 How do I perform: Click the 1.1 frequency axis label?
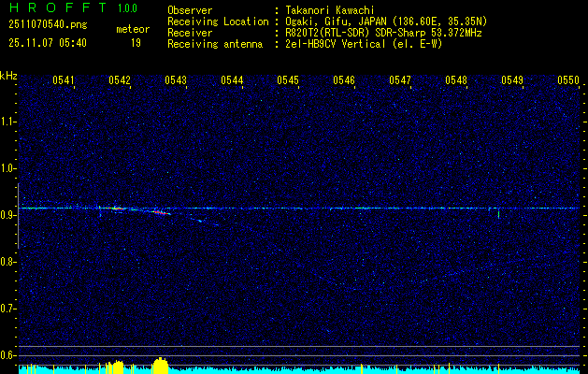click(8, 122)
